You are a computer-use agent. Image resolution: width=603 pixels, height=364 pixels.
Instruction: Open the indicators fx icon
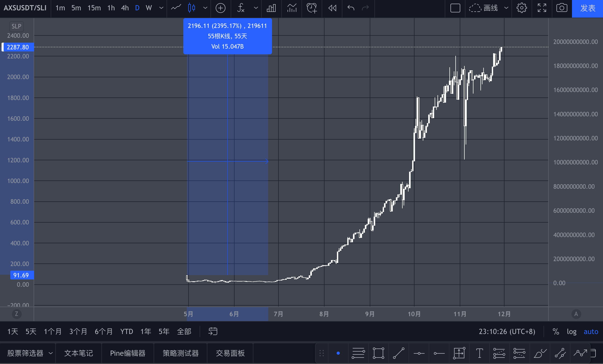coord(241,8)
